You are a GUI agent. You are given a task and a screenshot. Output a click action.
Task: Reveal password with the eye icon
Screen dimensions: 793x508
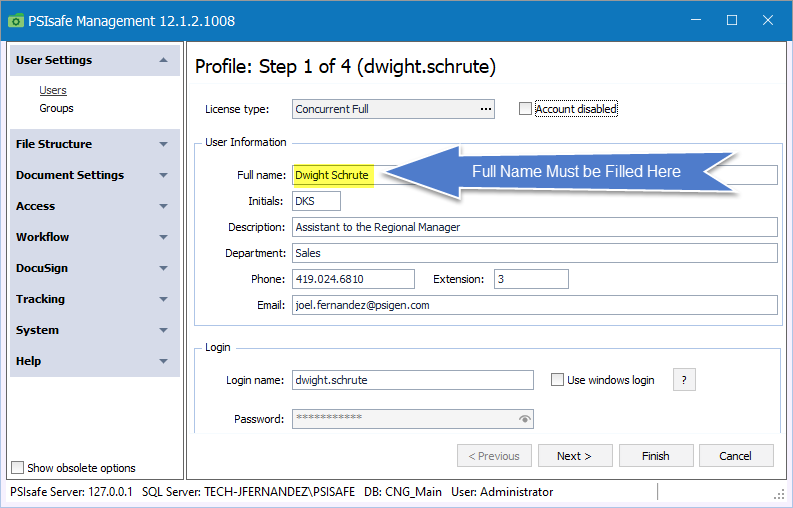(x=524, y=419)
